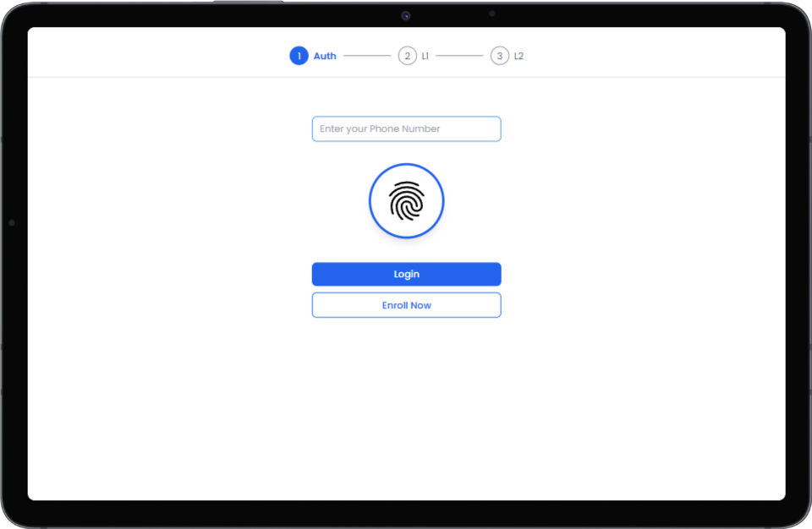The width and height of the screenshot is (812, 529).
Task: Switch to the Auth step label
Action: click(325, 56)
